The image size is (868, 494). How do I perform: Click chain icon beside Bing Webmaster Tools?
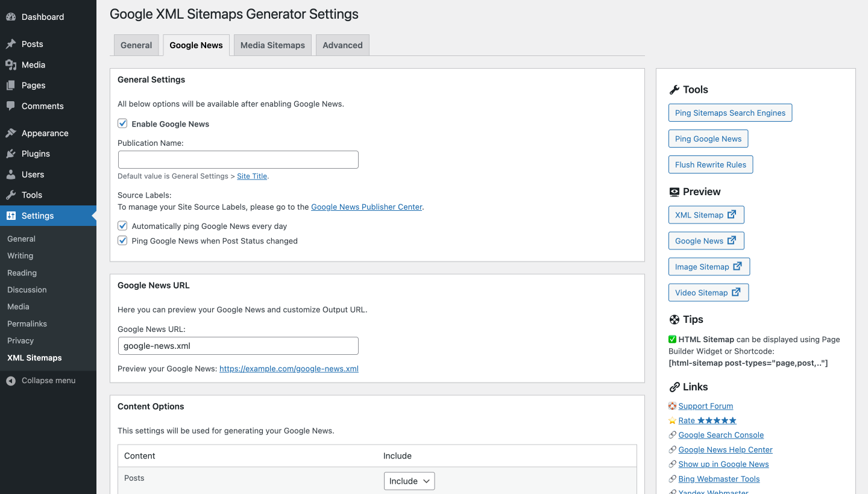pos(673,479)
